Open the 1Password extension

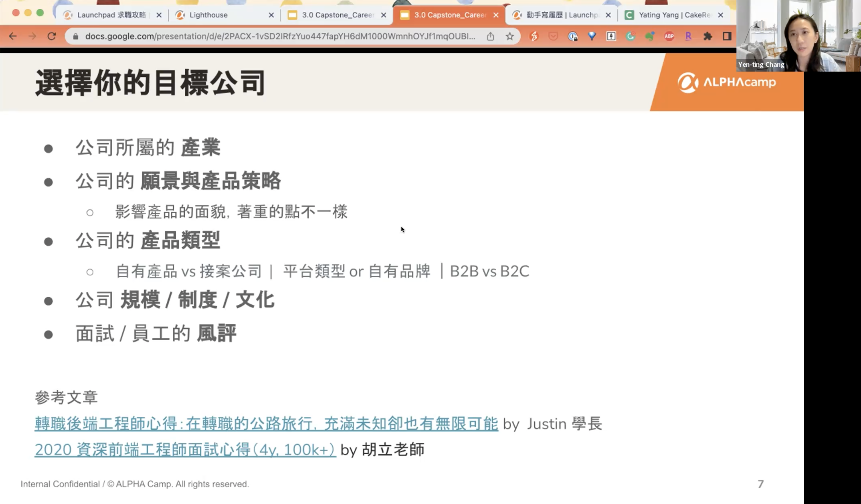click(x=573, y=36)
